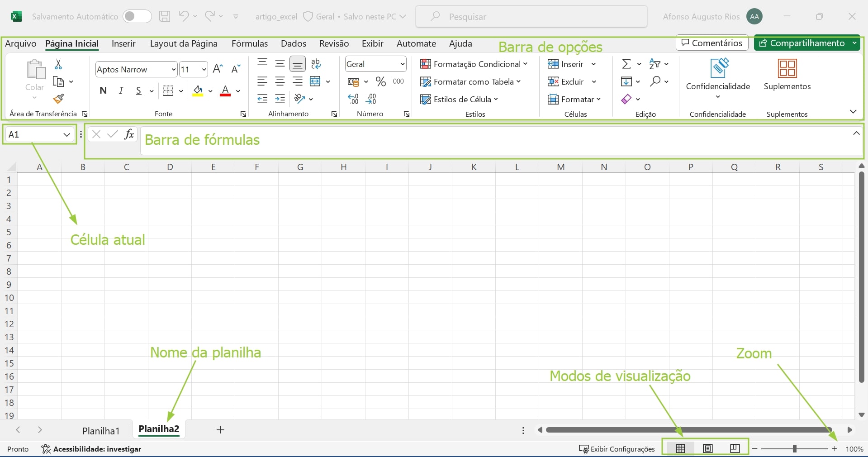Open the Suplementos add-ins icon
Viewport: 868px width, 457px height.
(x=787, y=68)
